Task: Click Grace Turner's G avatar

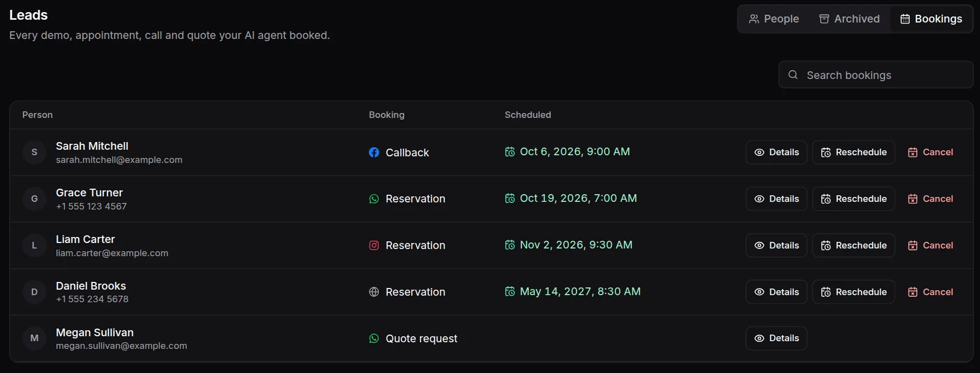Action: pos(35,199)
